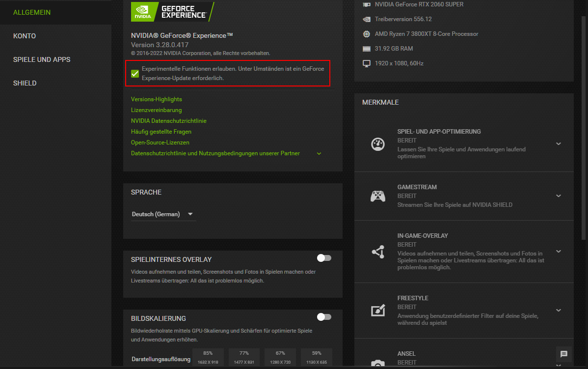588x369 pixels.
Task: Click the monitor icon beside 1920 x 1080
Action: 366,63
